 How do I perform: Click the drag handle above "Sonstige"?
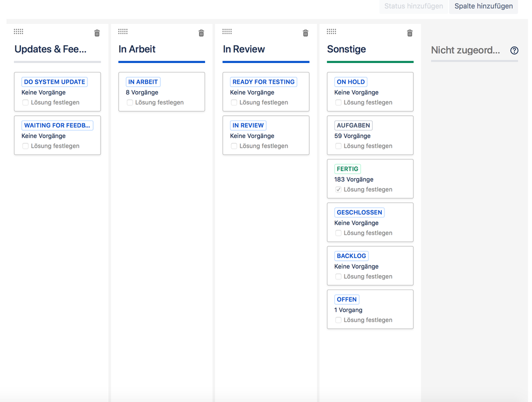pos(331,31)
